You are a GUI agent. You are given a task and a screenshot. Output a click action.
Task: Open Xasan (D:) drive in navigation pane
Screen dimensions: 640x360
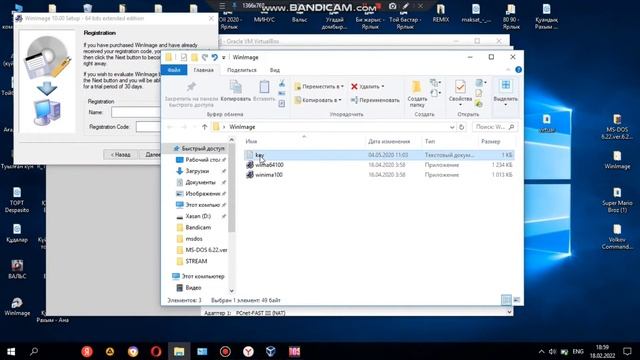198,216
